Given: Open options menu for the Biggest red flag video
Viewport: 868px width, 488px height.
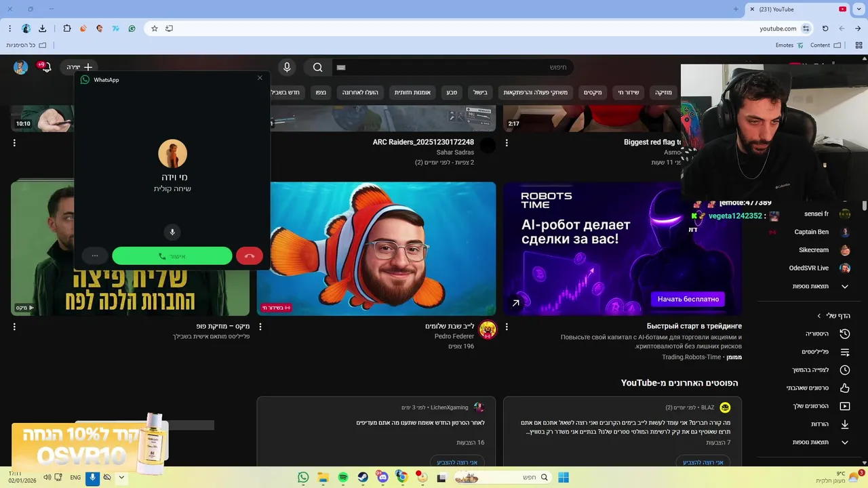Looking at the screenshot, I should click(507, 143).
